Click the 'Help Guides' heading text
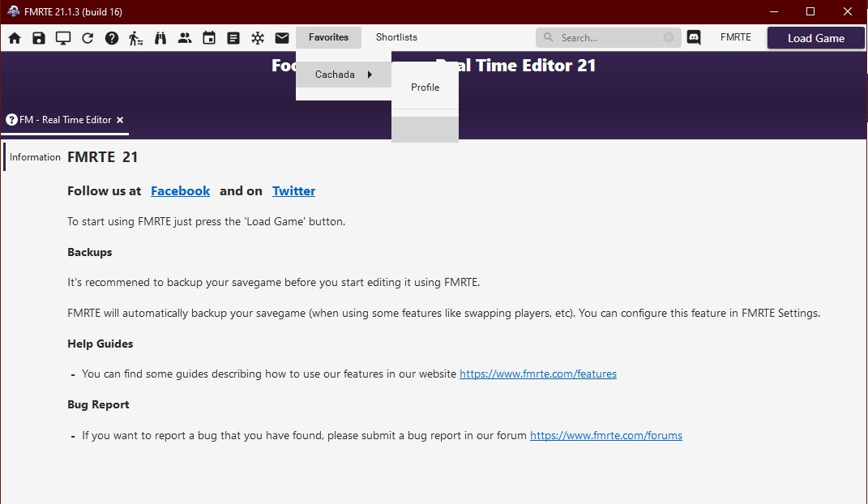The image size is (868, 504). tap(100, 344)
